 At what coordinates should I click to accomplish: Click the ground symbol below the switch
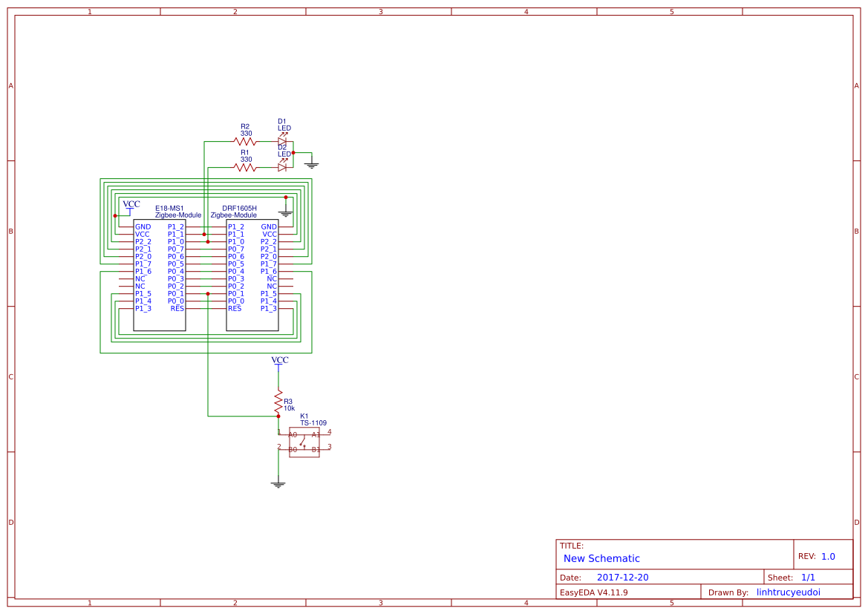pyautogui.click(x=278, y=484)
